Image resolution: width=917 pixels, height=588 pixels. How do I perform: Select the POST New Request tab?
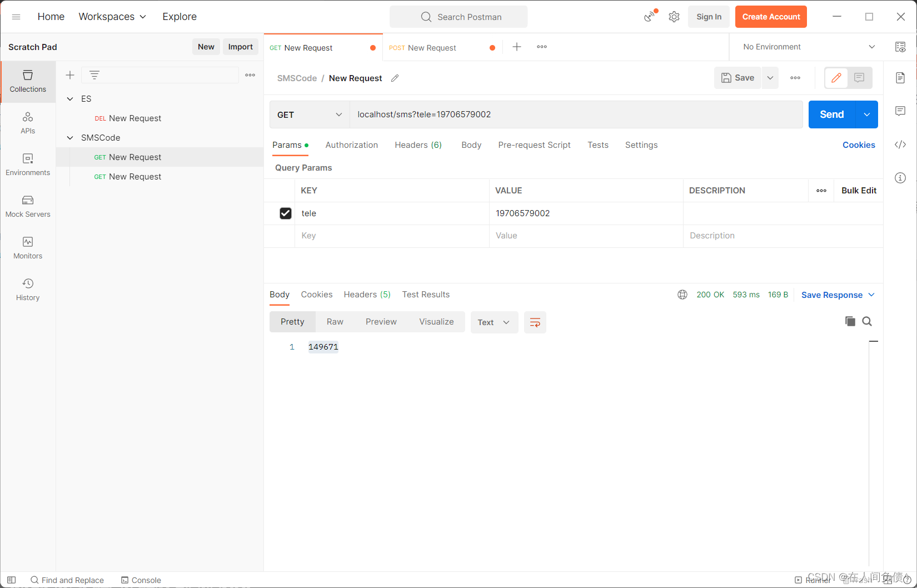coord(441,48)
